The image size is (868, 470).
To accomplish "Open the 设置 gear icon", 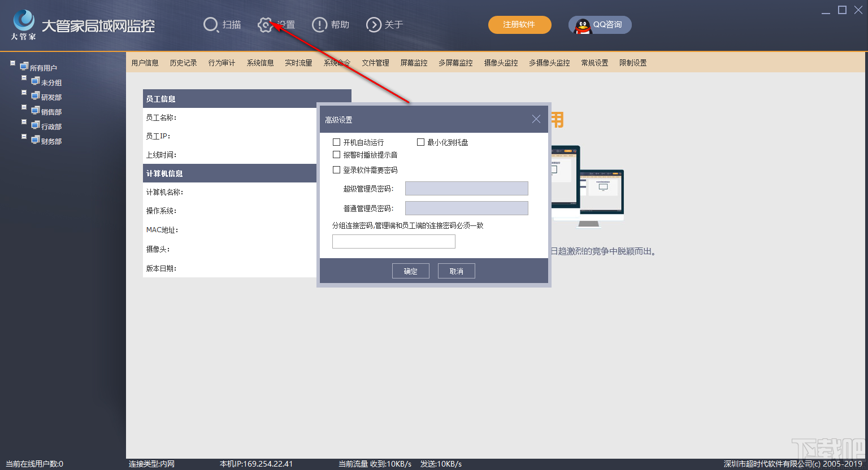I will click(265, 24).
